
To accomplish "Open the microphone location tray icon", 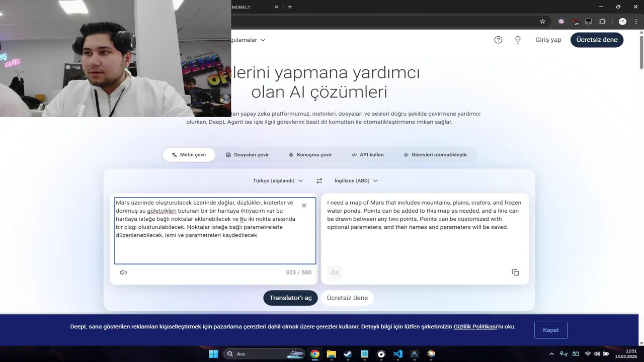I will pos(563,354).
